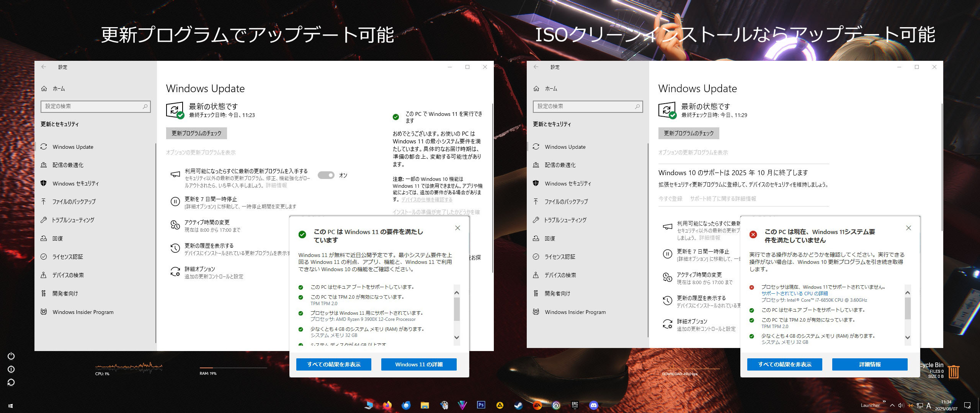Click down arrow in i7-6850K results list
This screenshot has height=413, width=980.
point(907,337)
